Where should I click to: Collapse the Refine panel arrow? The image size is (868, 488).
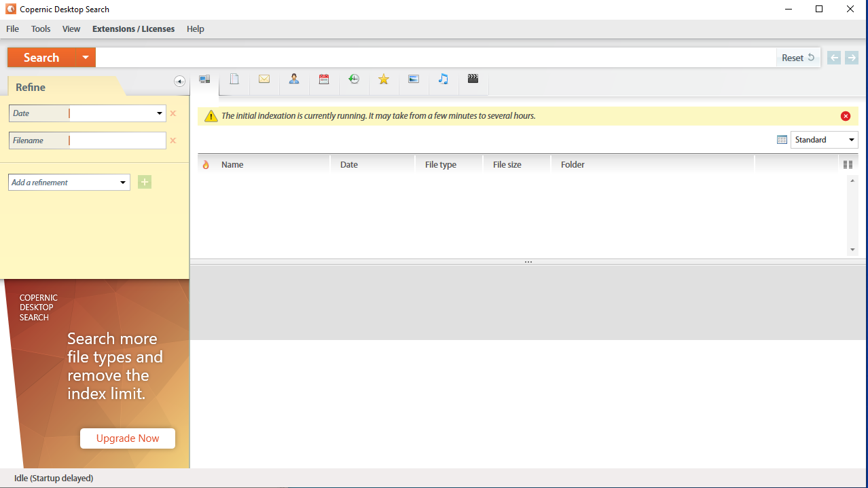coord(179,81)
